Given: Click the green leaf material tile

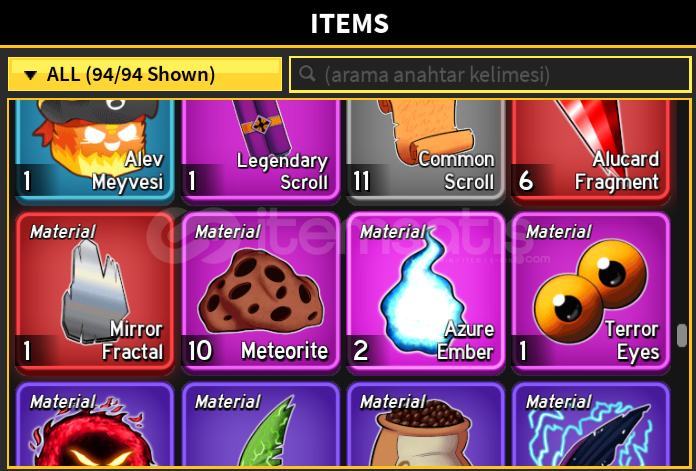Looking at the screenshot, I should point(261,424).
